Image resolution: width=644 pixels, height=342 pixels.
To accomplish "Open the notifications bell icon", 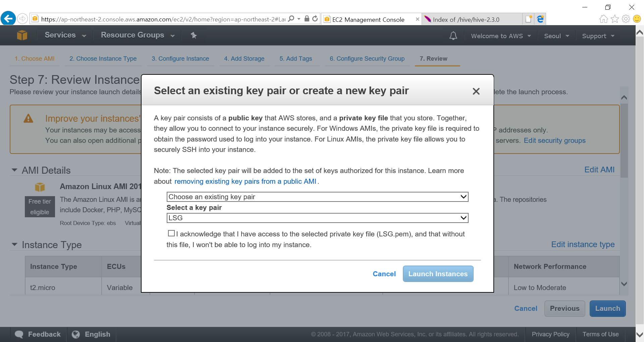I will tap(453, 36).
